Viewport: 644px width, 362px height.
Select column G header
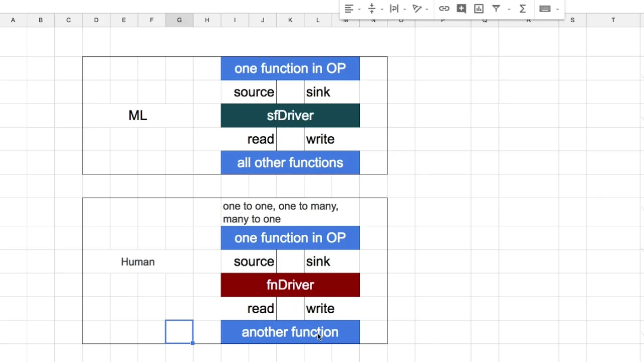[x=179, y=20]
